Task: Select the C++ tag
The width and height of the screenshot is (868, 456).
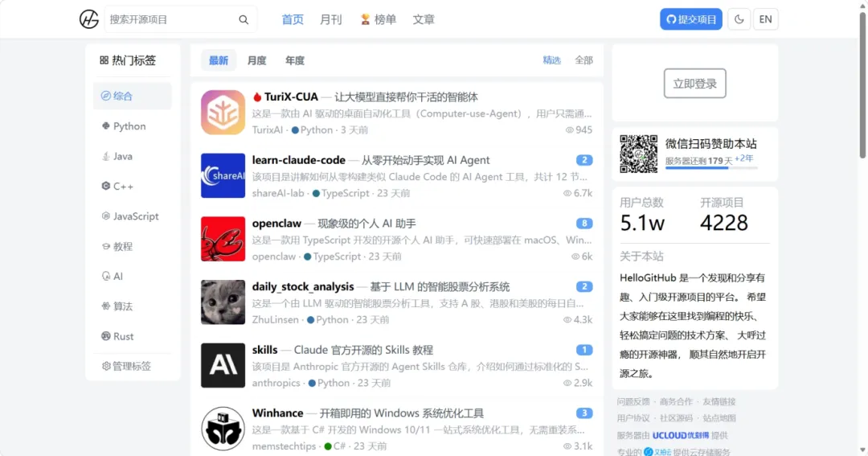Action: click(133, 186)
